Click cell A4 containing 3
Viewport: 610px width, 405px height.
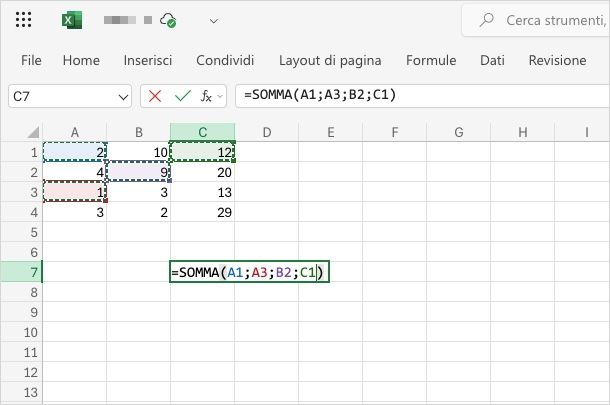[75, 212]
